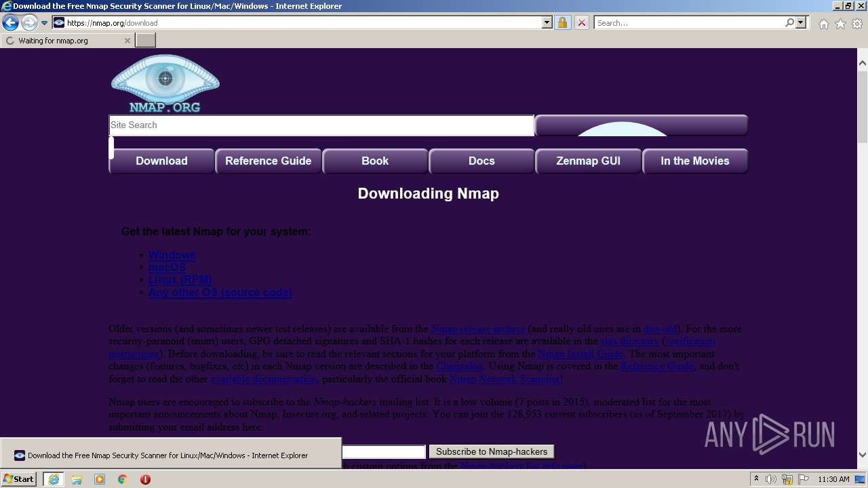Click the Subscribe to Nmap-hackers button
This screenshot has width=868, height=488.
coord(492,451)
